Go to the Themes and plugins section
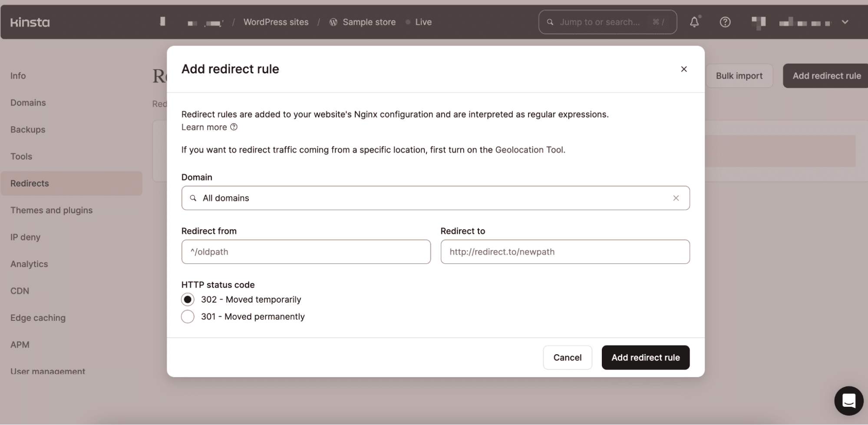This screenshot has width=868, height=425. pos(51,210)
